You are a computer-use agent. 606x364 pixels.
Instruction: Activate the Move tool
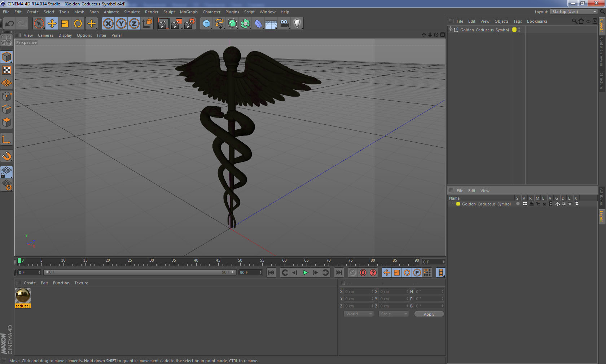point(52,24)
